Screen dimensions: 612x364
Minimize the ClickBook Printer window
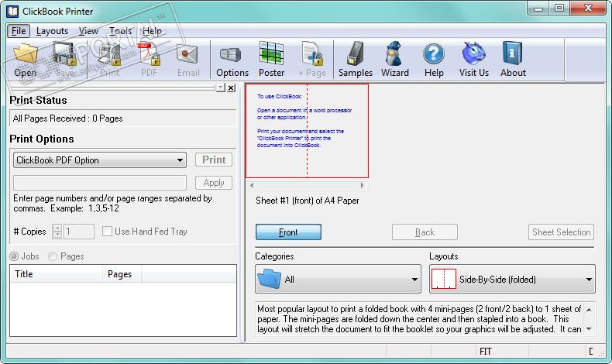coord(538,9)
